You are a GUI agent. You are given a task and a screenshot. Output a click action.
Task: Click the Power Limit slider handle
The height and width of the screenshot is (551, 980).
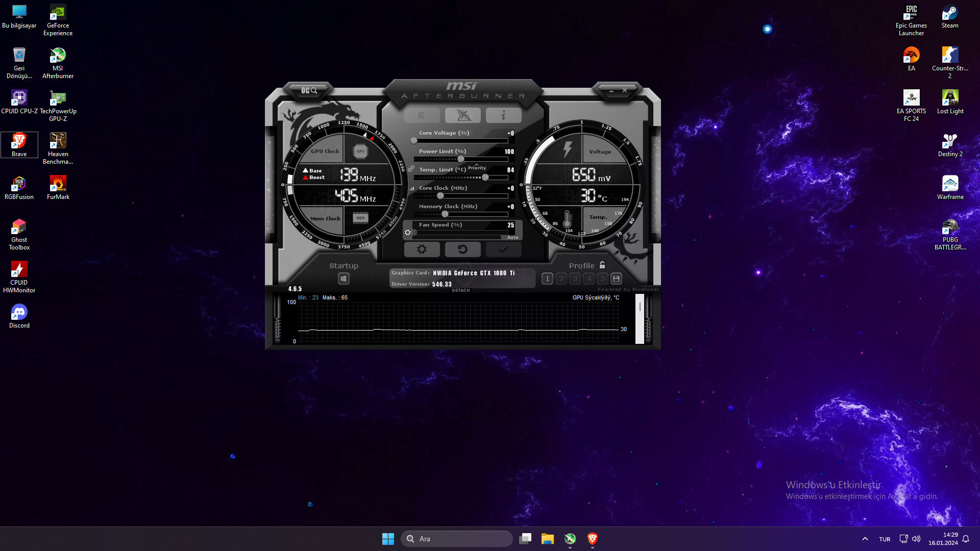point(461,159)
